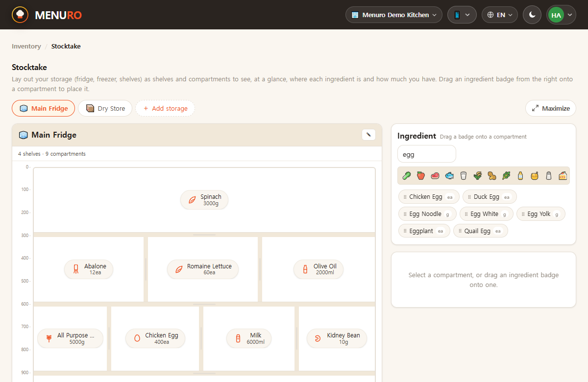The image size is (588, 382).
Task: Filter ingredients by the vegetable icon
Action: click(406, 175)
